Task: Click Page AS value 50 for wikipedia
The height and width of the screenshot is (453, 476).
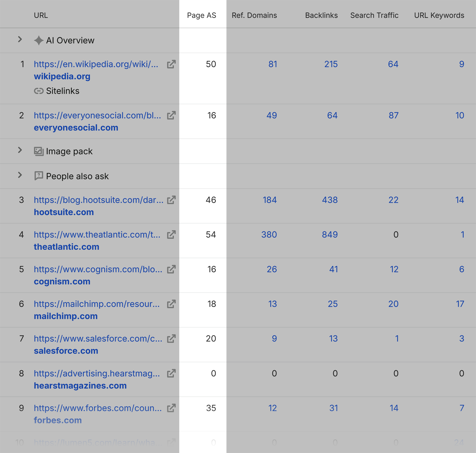Action: (x=211, y=64)
